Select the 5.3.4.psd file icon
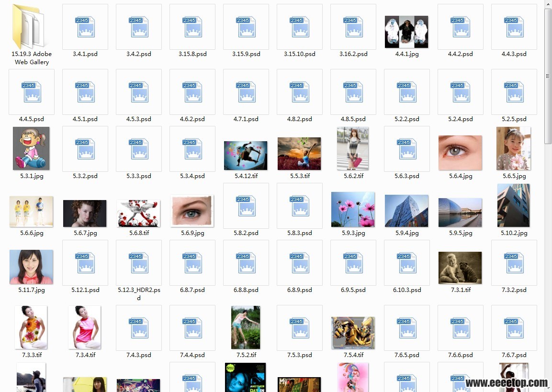Image resolution: width=552 pixels, height=392 pixels. pyautogui.click(x=192, y=149)
